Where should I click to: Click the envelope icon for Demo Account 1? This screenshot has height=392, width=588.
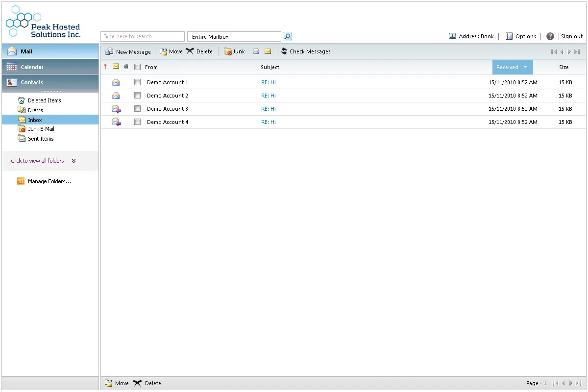pyautogui.click(x=116, y=82)
